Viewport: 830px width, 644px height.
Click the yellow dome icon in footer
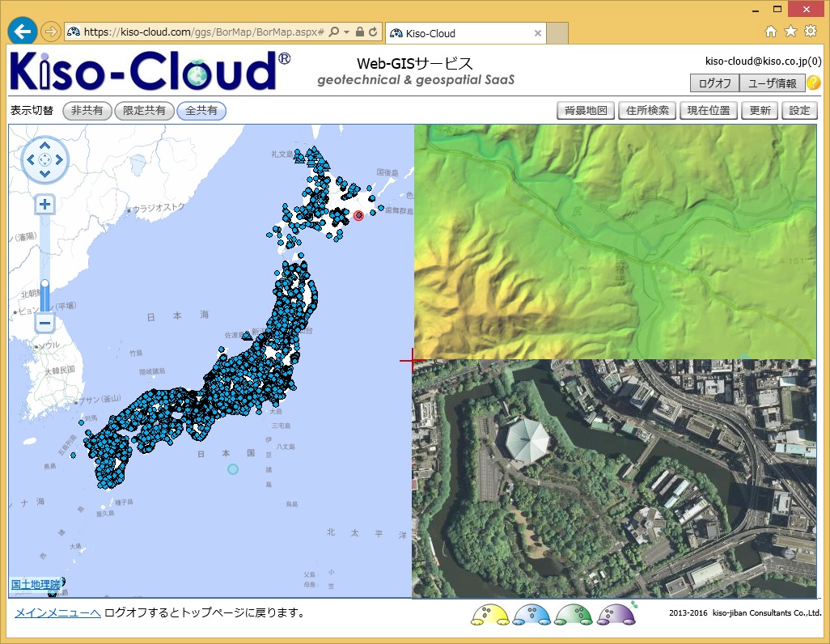coord(489,615)
